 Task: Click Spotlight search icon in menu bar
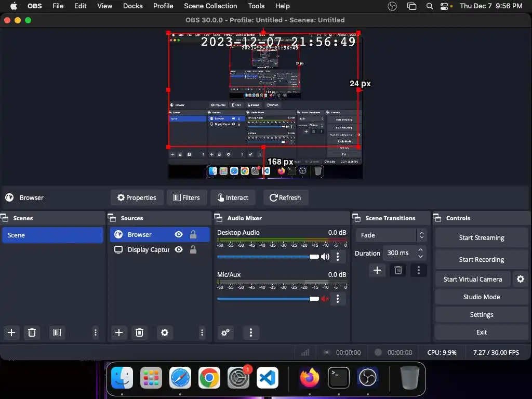(430, 6)
